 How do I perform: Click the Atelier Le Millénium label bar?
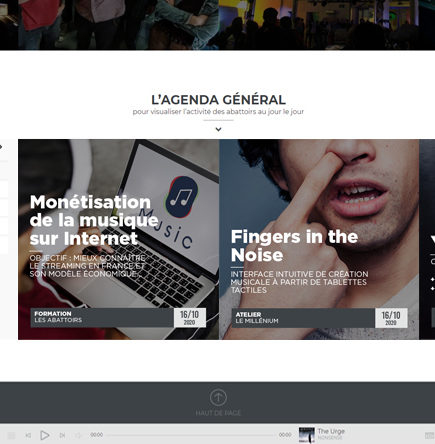pyautogui.click(x=303, y=318)
